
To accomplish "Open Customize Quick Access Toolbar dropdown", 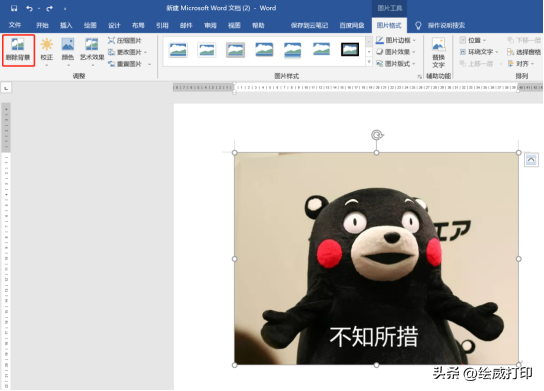I will click(65, 9).
